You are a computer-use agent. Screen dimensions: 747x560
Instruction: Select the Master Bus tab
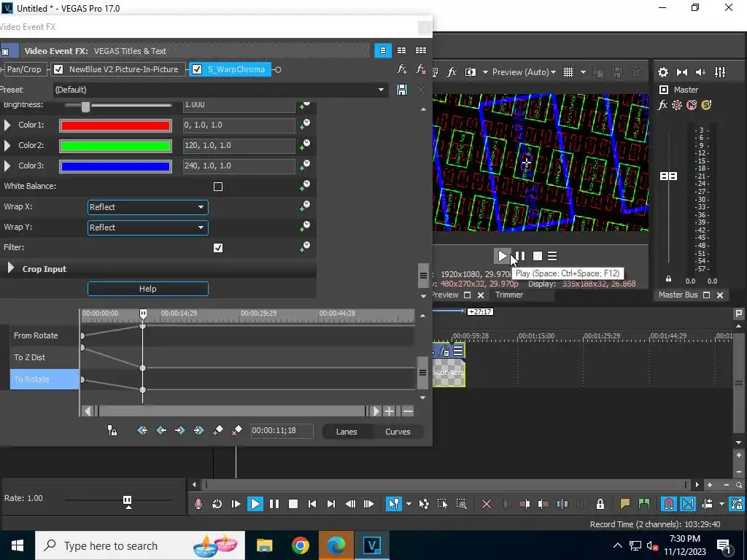point(678,295)
